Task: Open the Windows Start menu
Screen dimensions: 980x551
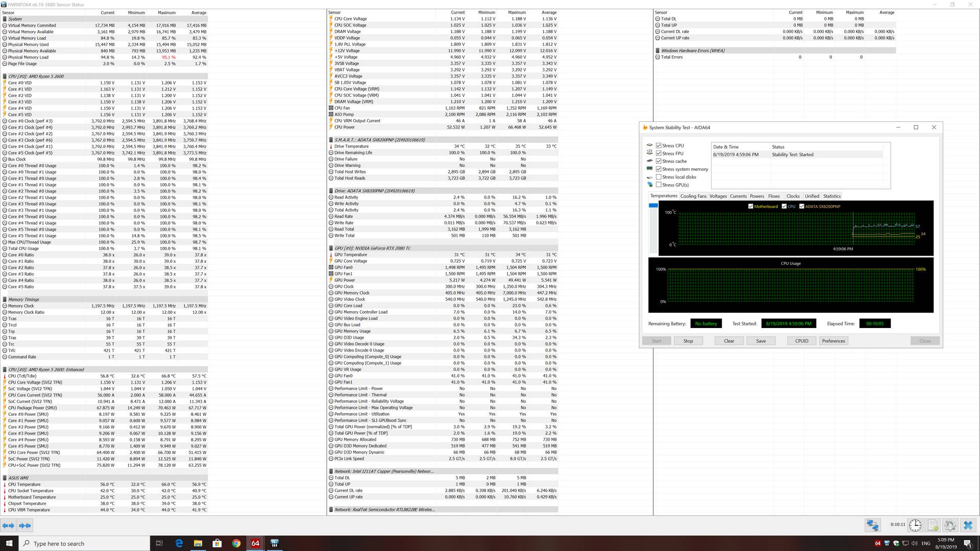Action: tap(9, 543)
